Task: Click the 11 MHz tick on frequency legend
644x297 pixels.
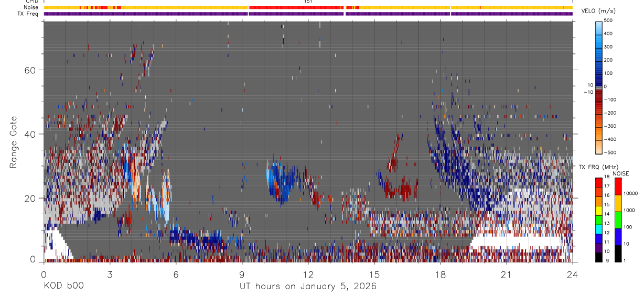Action: coord(608,242)
